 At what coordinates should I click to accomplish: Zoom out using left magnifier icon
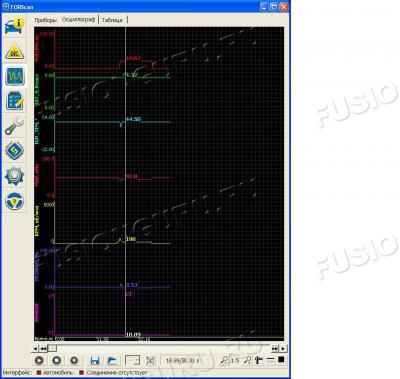tap(225, 360)
